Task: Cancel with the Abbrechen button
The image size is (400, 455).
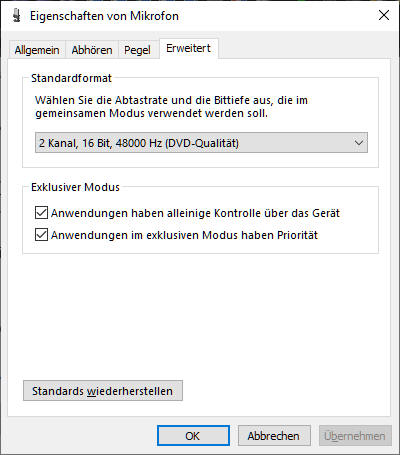Action: [x=274, y=436]
